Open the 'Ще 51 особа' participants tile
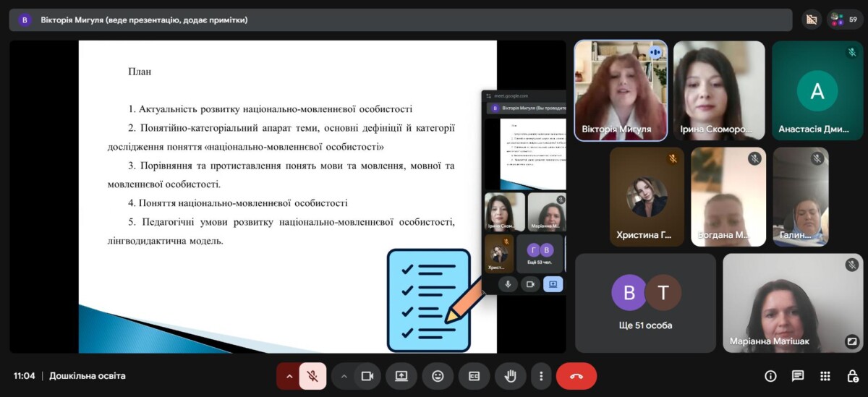 click(x=645, y=303)
